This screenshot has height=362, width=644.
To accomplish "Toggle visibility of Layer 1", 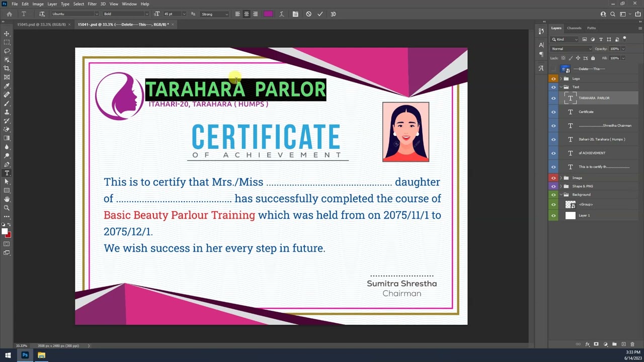I will pos(553,215).
